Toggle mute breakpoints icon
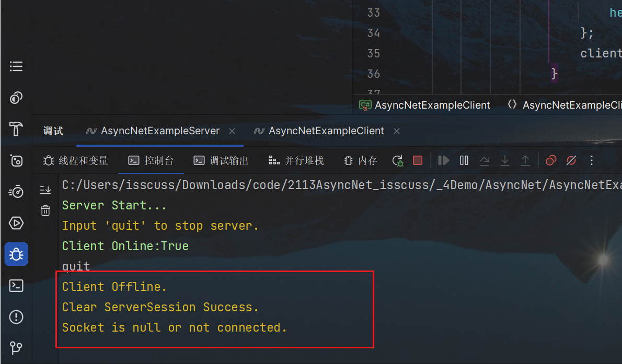 click(x=571, y=161)
